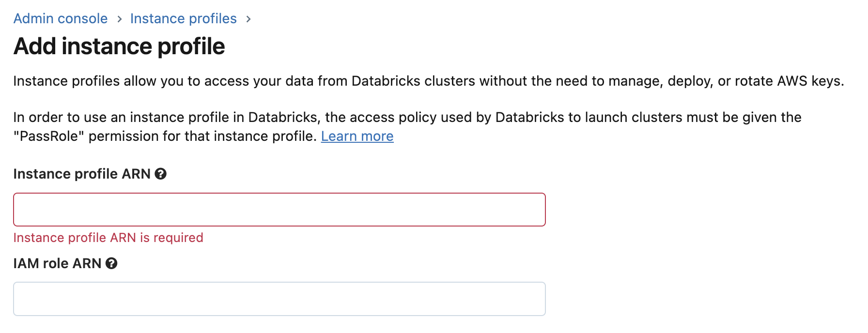Focus the Instance profile ARN text field

click(x=279, y=210)
